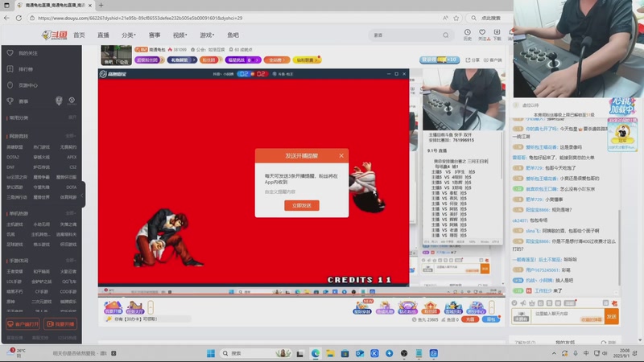The image size is (644, 362).
Task: Click the custom reminder text field
Action: pos(301,191)
